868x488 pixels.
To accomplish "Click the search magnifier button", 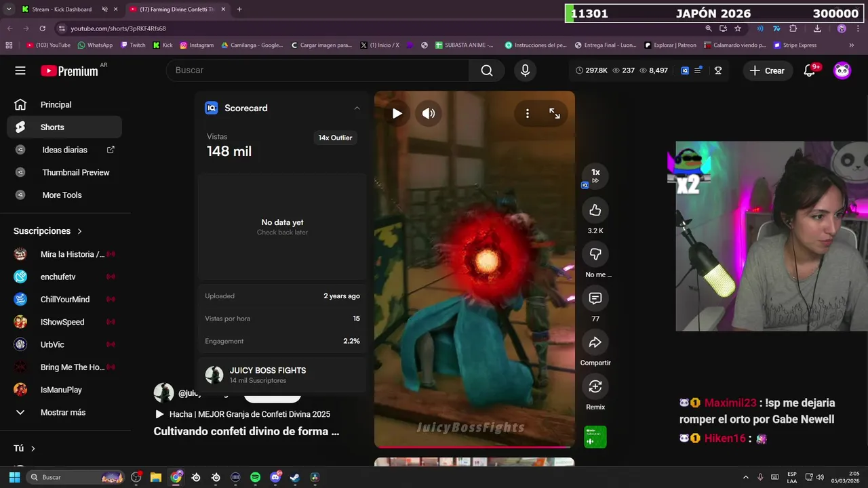I will pyautogui.click(x=487, y=70).
